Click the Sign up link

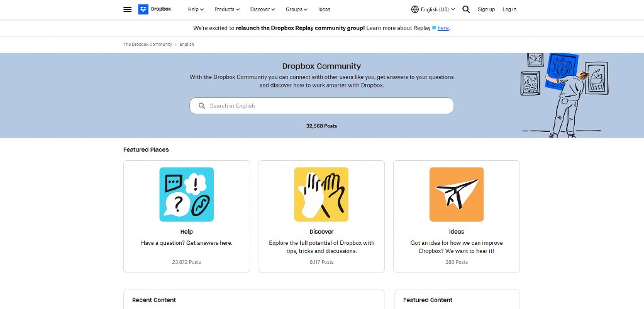(486, 9)
